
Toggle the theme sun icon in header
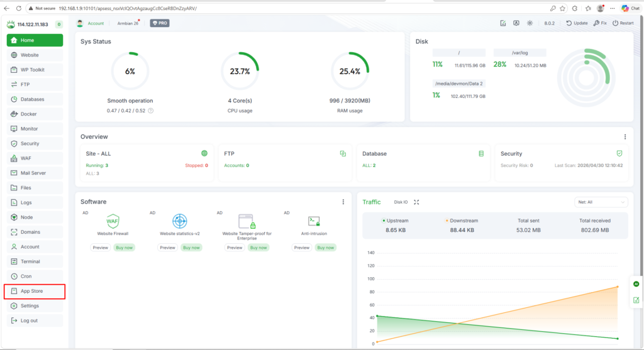530,23
